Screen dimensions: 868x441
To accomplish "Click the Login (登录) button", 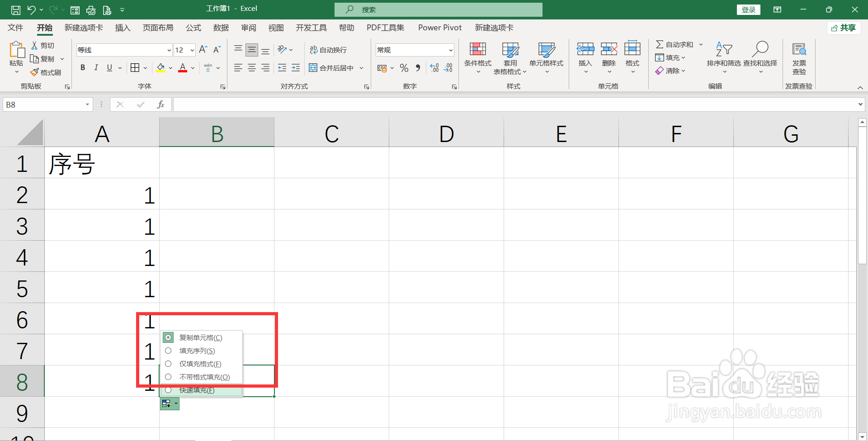I will click(x=749, y=9).
